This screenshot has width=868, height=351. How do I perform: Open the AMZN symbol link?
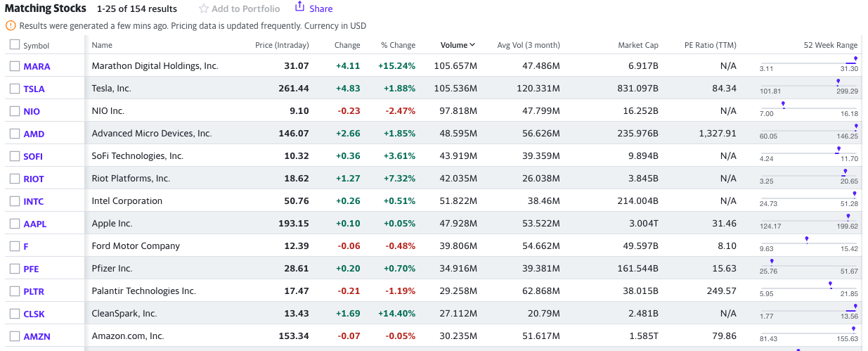click(x=37, y=336)
